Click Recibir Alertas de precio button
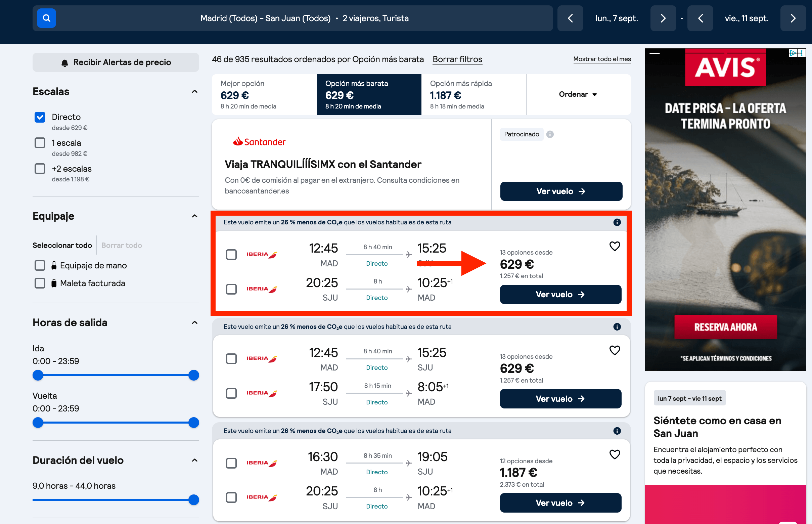812x524 pixels. pyautogui.click(x=116, y=62)
